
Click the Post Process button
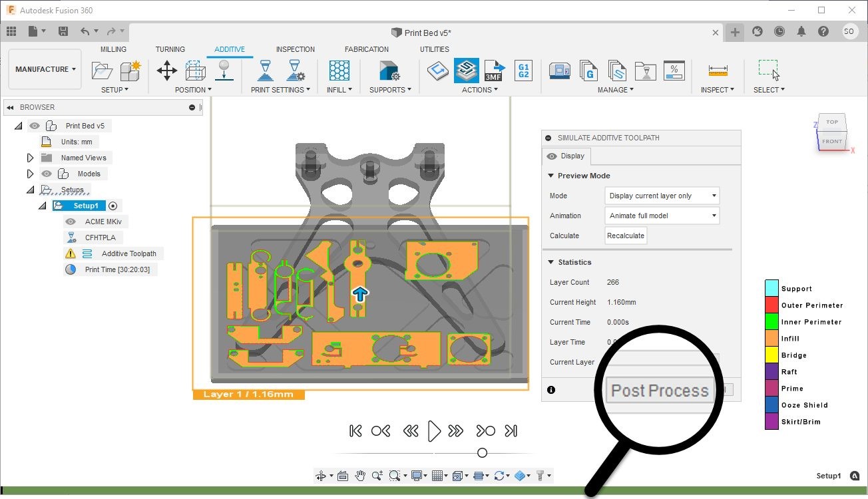click(660, 391)
